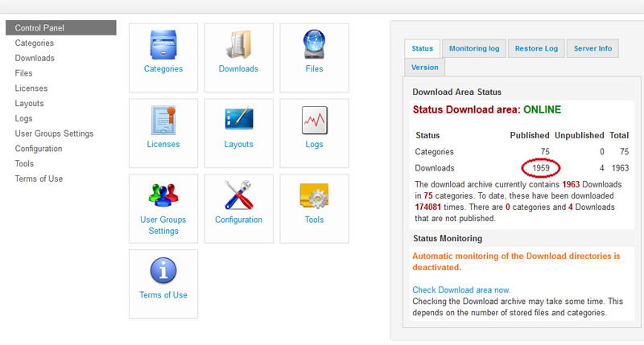The width and height of the screenshot is (644, 345).
Task: Open the Logs chart icon
Action: [x=315, y=120]
